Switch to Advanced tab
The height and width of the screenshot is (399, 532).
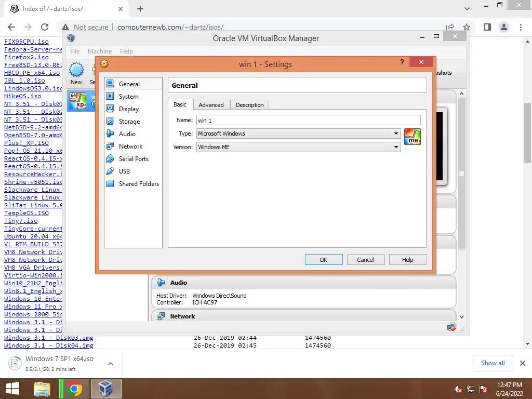pyautogui.click(x=211, y=105)
